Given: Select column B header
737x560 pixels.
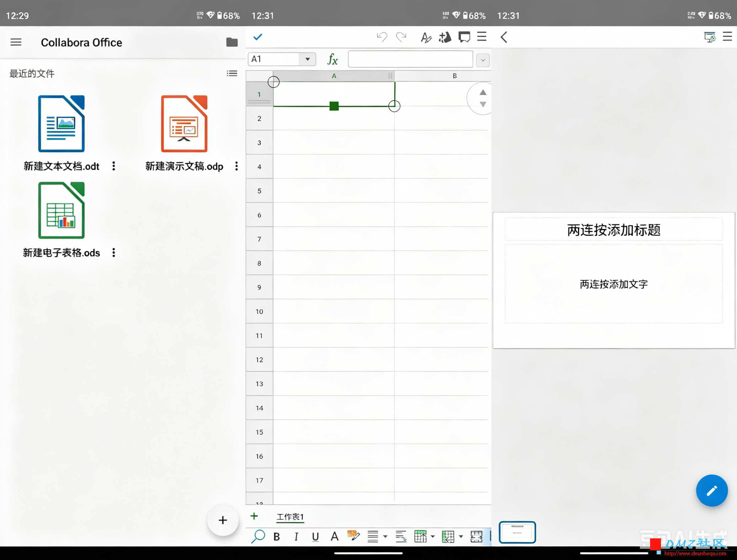Looking at the screenshot, I should coord(454,76).
